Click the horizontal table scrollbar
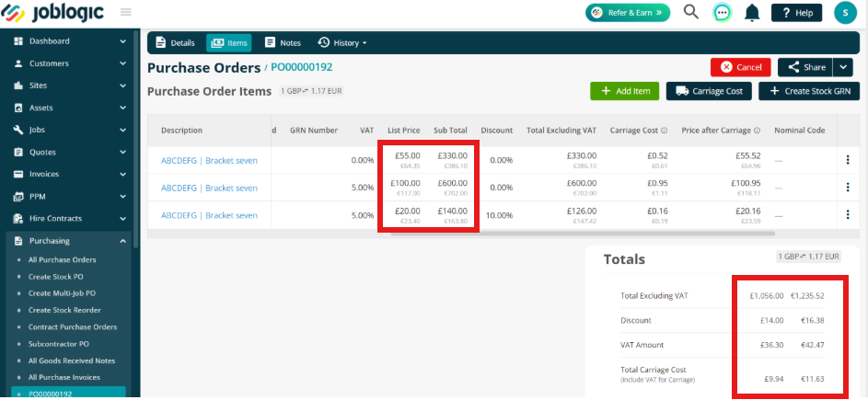Image resolution: width=868 pixels, height=400 pixels. (x=583, y=234)
